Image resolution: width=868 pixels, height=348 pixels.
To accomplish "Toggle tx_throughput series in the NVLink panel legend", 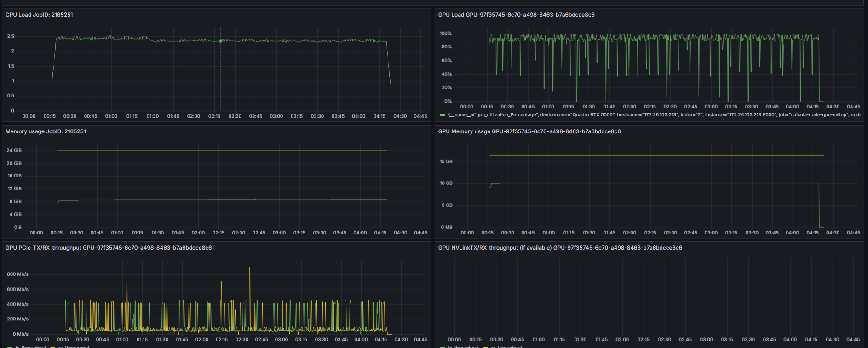I will (463, 347).
